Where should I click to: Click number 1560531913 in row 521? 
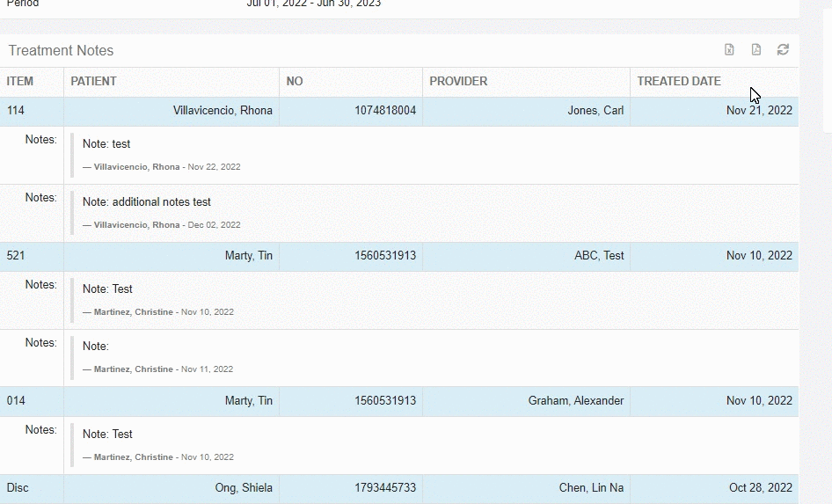(385, 255)
